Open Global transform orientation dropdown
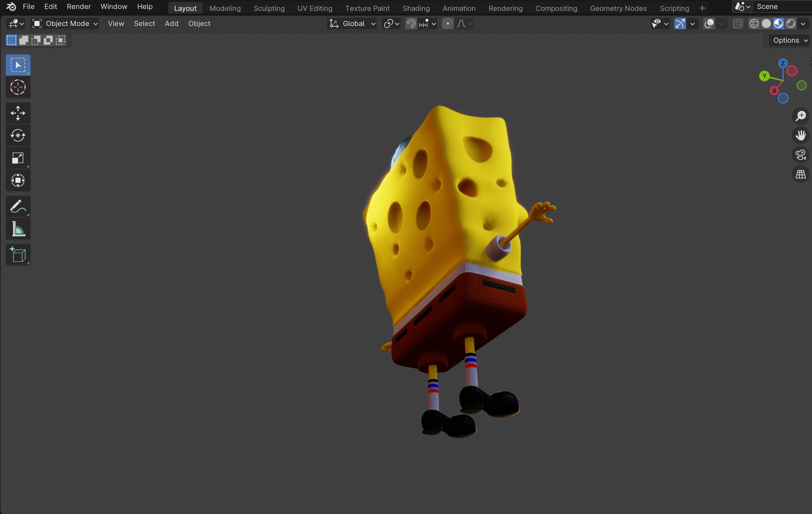This screenshot has height=514, width=812. pyautogui.click(x=352, y=23)
